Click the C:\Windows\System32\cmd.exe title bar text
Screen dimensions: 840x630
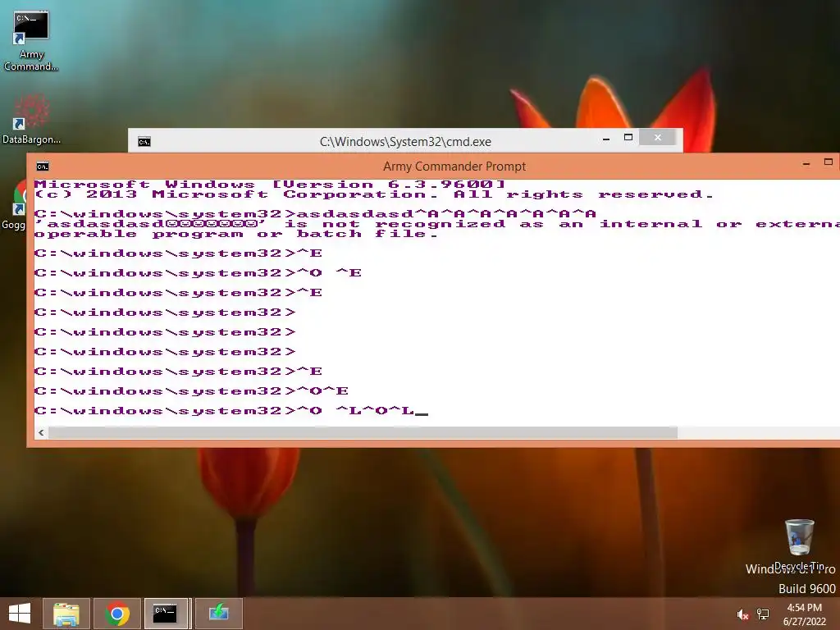[405, 142]
